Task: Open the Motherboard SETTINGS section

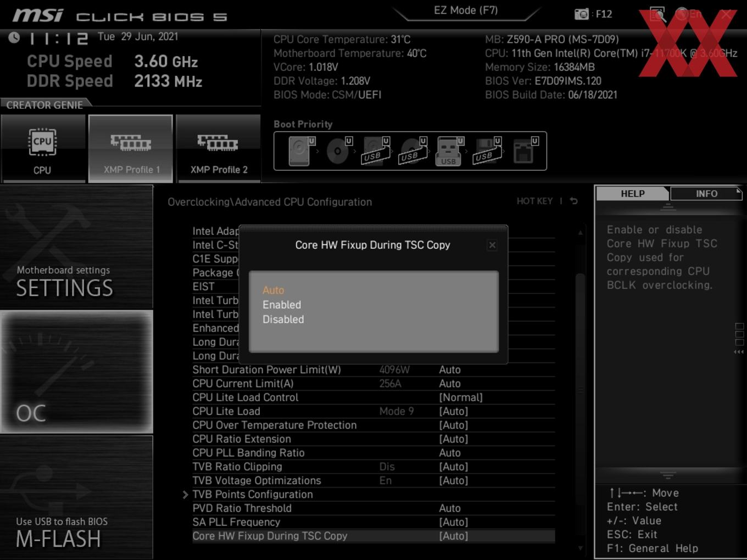Action: tap(76, 247)
